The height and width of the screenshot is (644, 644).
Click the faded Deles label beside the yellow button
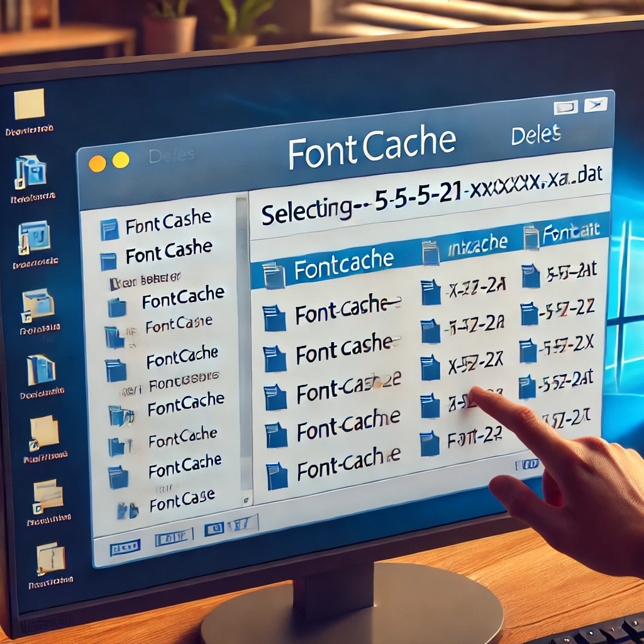tap(172, 155)
